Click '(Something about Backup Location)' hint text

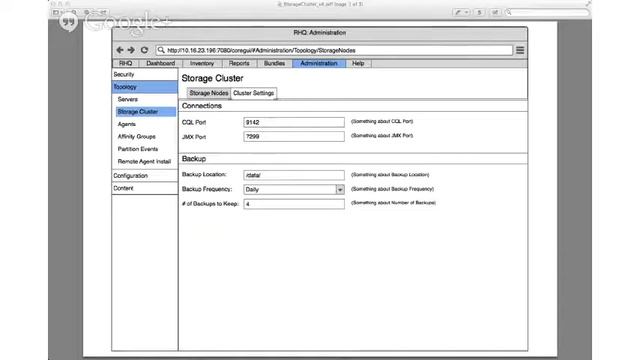(x=390, y=175)
